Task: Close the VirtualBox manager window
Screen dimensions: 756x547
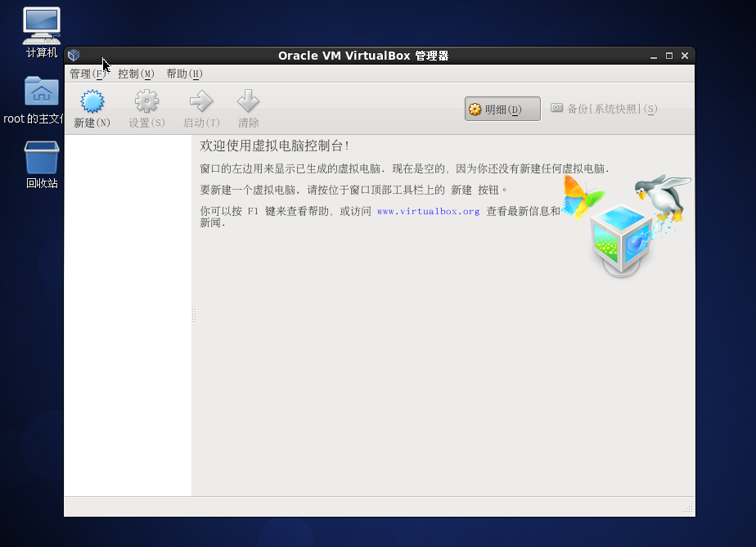Action: pos(685,56)
